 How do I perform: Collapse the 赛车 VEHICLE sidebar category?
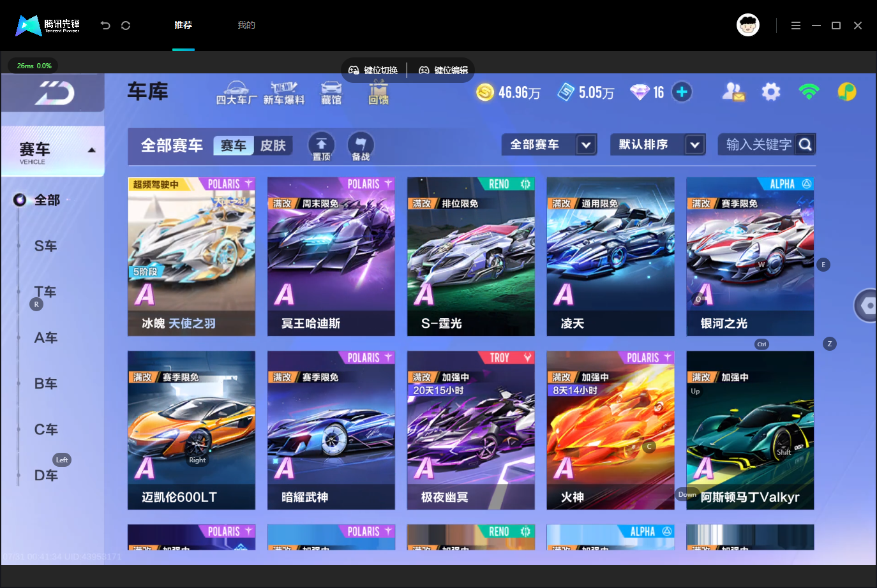pyautogui.click(x=53, y=151)
